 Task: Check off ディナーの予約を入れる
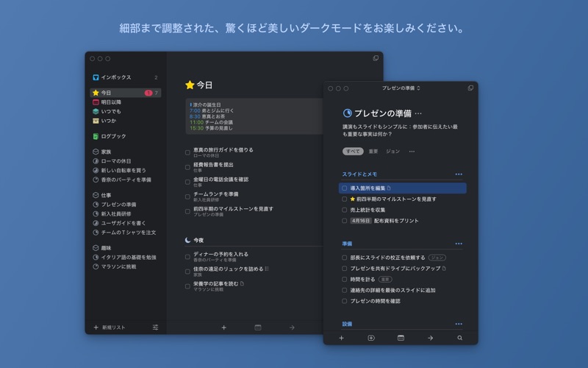click(187, 257)
